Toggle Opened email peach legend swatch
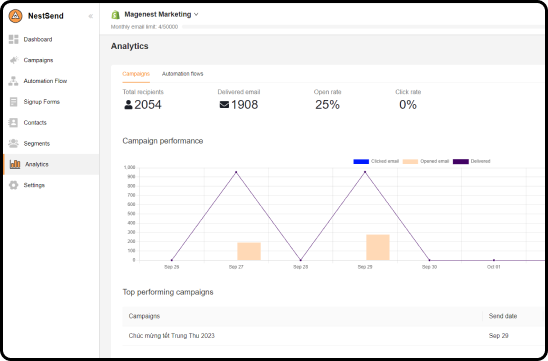This screenshot has height=361, width=548. (410, 161)
